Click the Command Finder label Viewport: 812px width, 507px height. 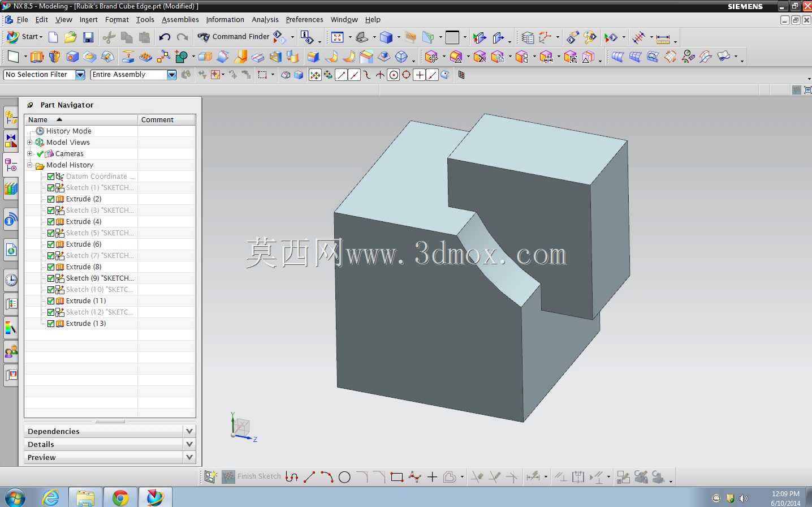pos(241,37)
